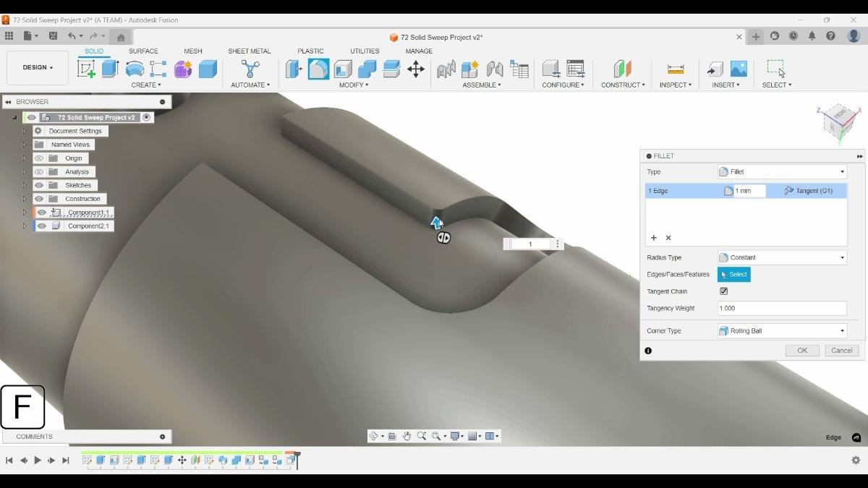The width and height of the screenshot is (868, 488).
Task: Open the Data Panel grid icon
Action: click(x=9, y=36)
